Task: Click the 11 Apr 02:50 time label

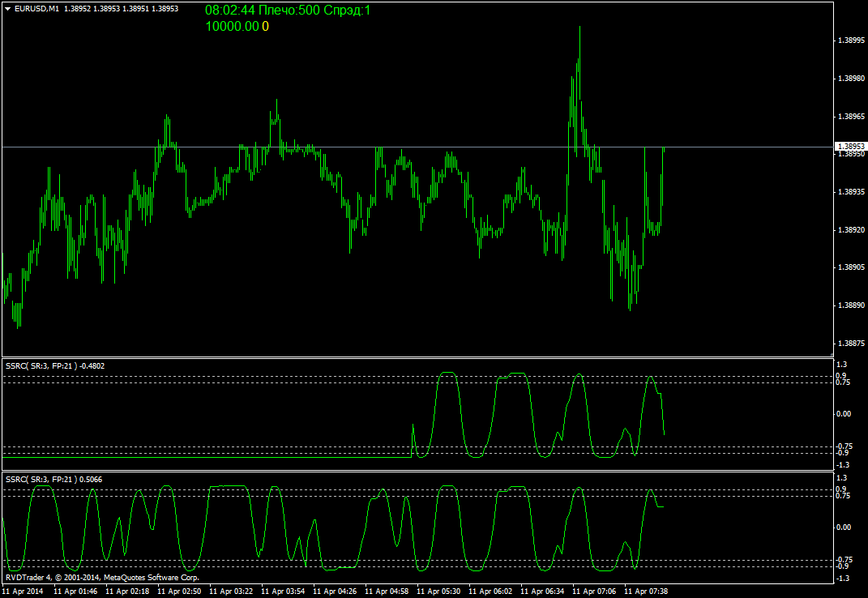Action: (179, 592)
